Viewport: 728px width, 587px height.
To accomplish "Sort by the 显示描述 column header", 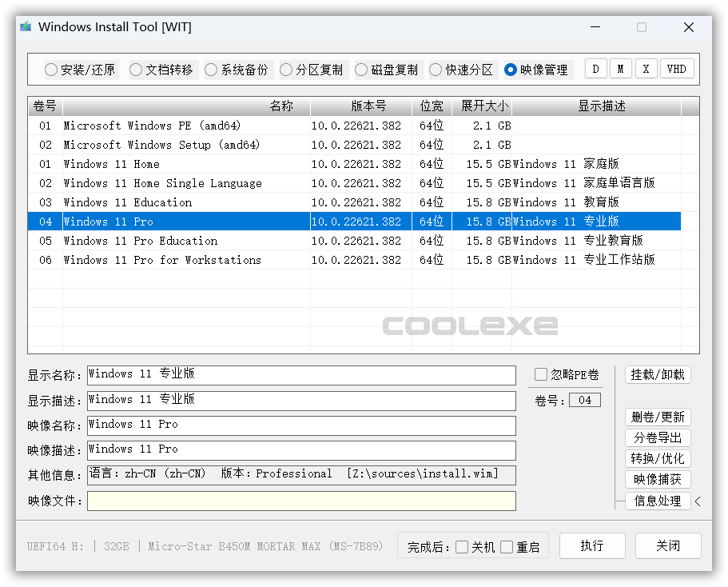I will coord(597,106).
